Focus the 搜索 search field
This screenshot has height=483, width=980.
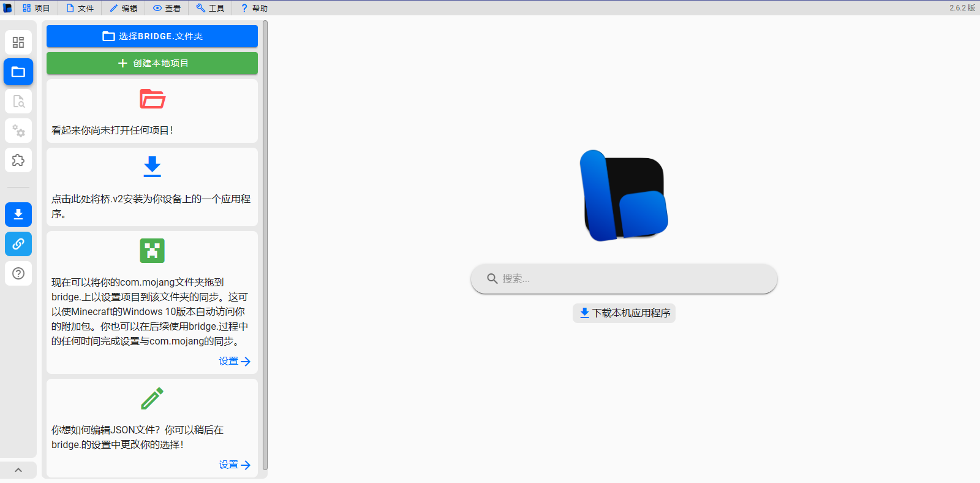click(x=624, y=279)
